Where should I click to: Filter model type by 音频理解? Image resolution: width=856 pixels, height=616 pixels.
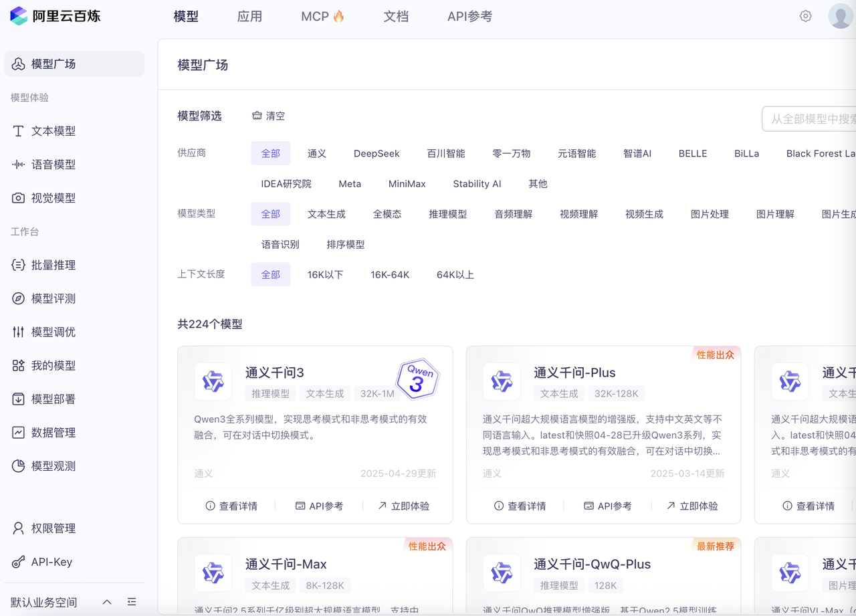(x=514, y=214)
